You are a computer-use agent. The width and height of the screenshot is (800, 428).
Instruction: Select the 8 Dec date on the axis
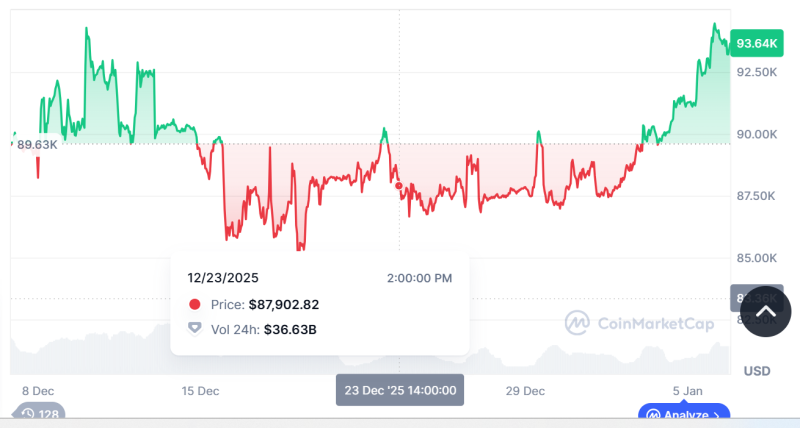39,390
